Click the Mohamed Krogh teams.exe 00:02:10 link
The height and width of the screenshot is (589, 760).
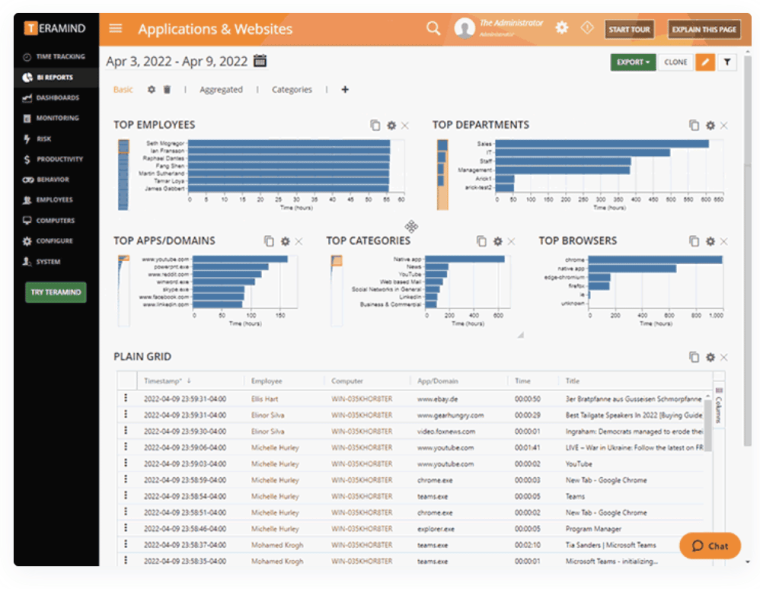pyautogui.click(x=277, y=545)
